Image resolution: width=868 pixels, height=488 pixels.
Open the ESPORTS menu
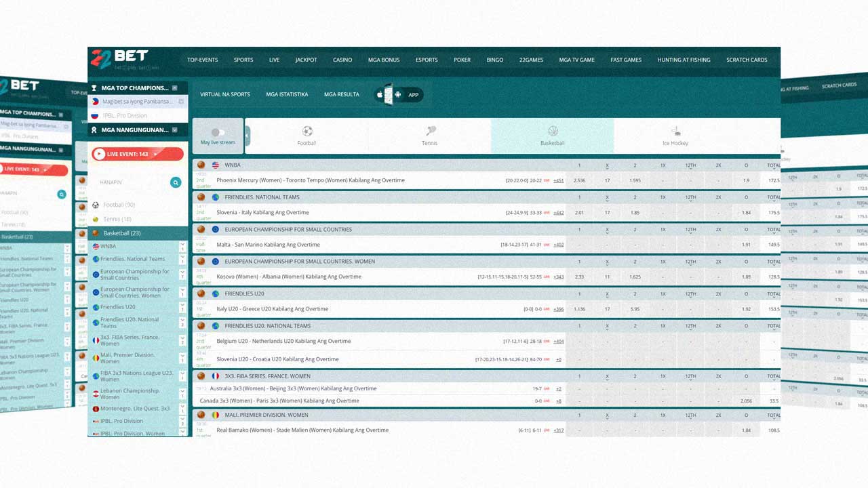pyautogui.click(x=427, y=60)
